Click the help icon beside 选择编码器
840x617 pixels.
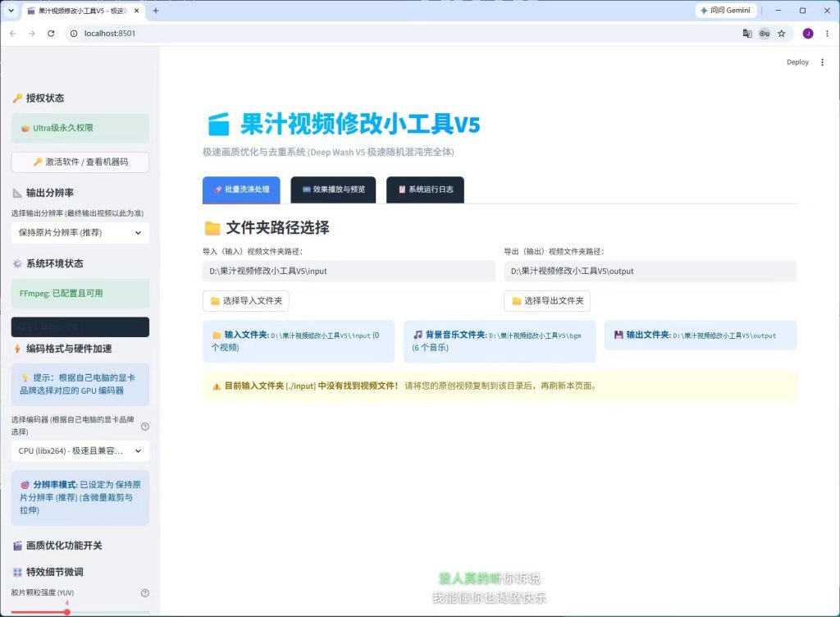click(144, 427)
